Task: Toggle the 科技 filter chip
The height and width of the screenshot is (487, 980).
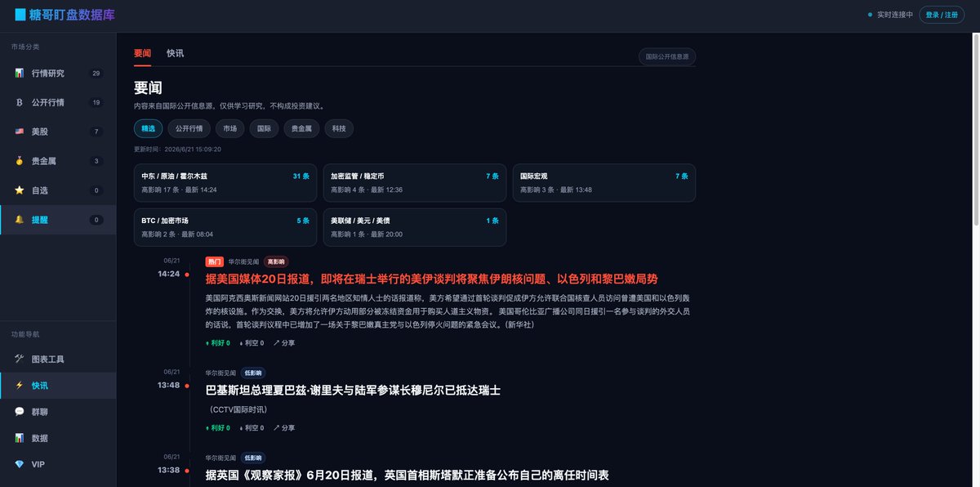Action: click(339, 128)
